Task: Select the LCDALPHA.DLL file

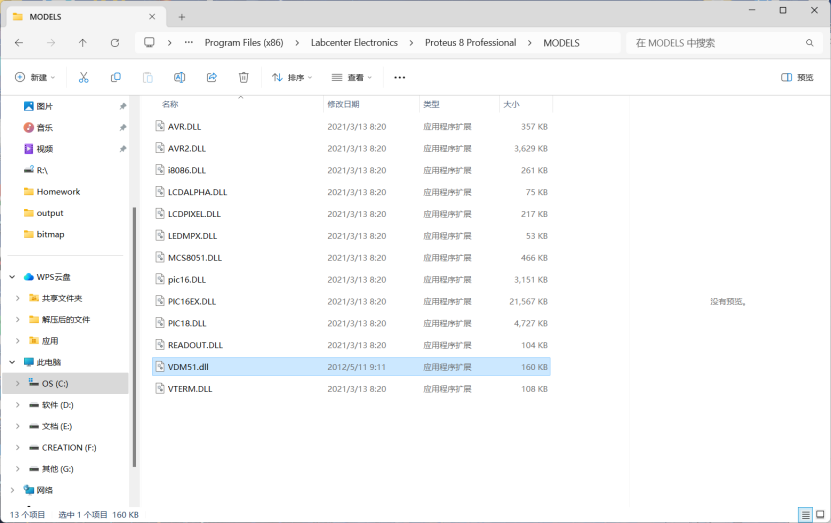Action: click(x=351, y=192)
